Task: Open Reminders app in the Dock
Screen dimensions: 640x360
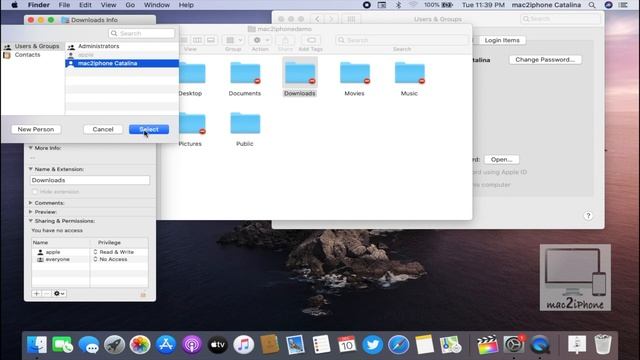Action: (321, 345)
